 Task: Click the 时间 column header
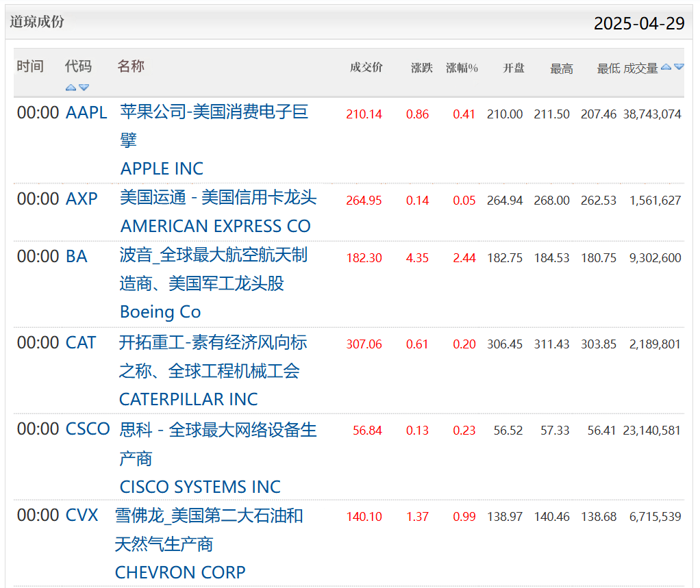[x=30, y=66]
